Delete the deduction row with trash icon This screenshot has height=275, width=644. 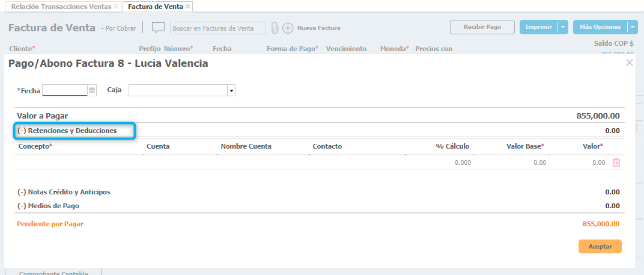pyautogui.click(x=616, y=162)
